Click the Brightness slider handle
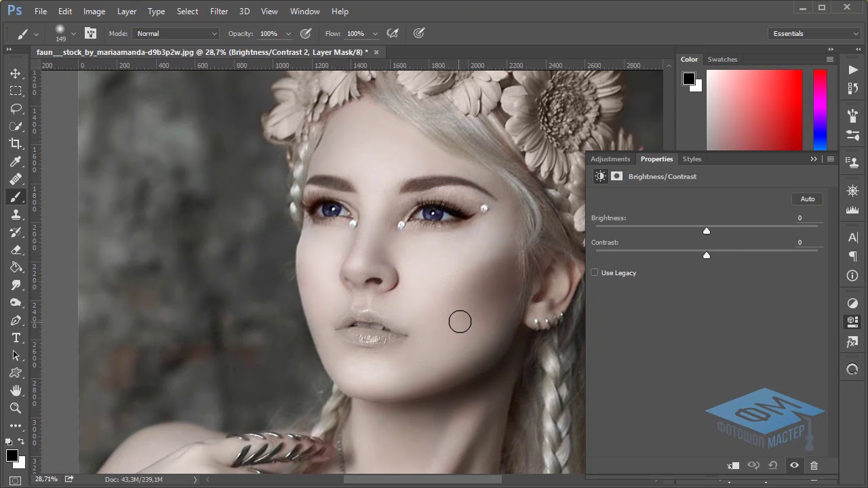868x488 pixels. click(707, 231)
